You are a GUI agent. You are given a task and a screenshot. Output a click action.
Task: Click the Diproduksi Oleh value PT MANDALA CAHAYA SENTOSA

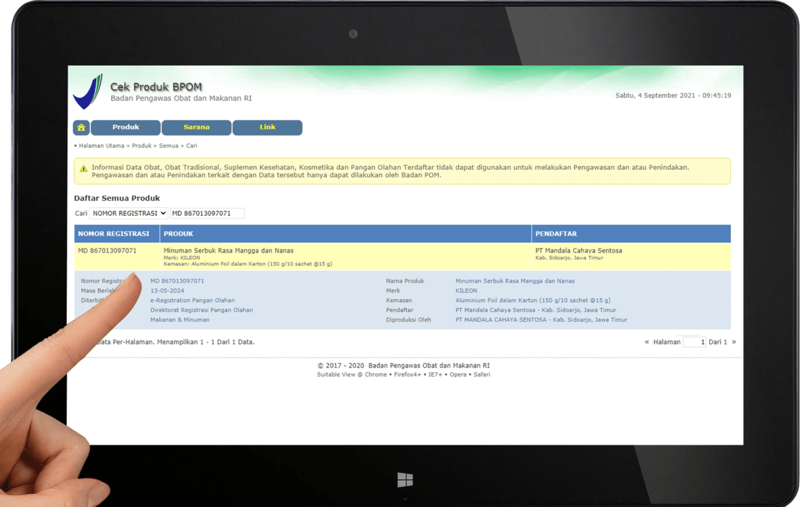click(x=541, y=319)
